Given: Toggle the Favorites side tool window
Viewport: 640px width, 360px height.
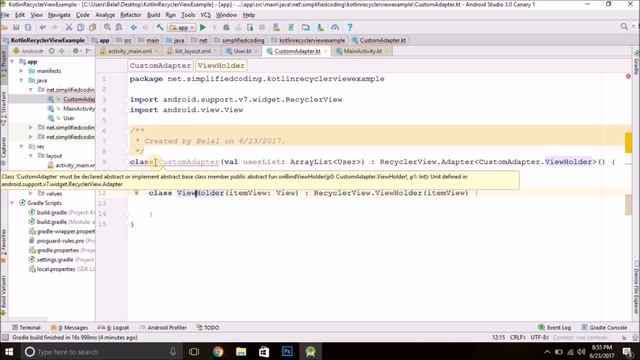Looking at the screenshot, I should tap(4, 245).
